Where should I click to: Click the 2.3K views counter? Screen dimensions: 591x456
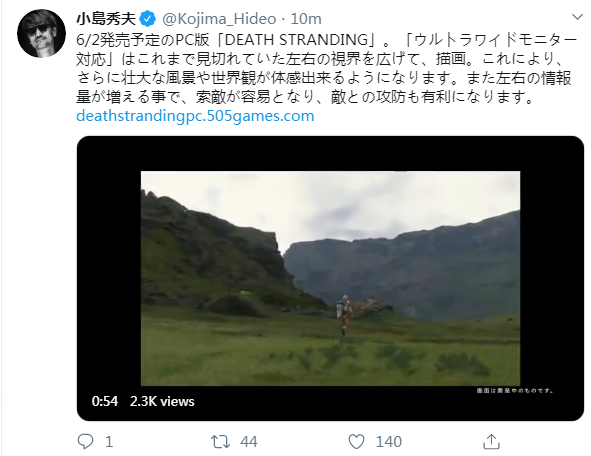(x=162, y=401)
